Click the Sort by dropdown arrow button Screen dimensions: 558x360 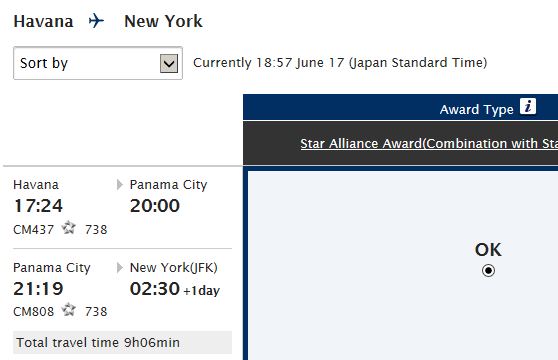pyautogui.click(x=169, y=63)
